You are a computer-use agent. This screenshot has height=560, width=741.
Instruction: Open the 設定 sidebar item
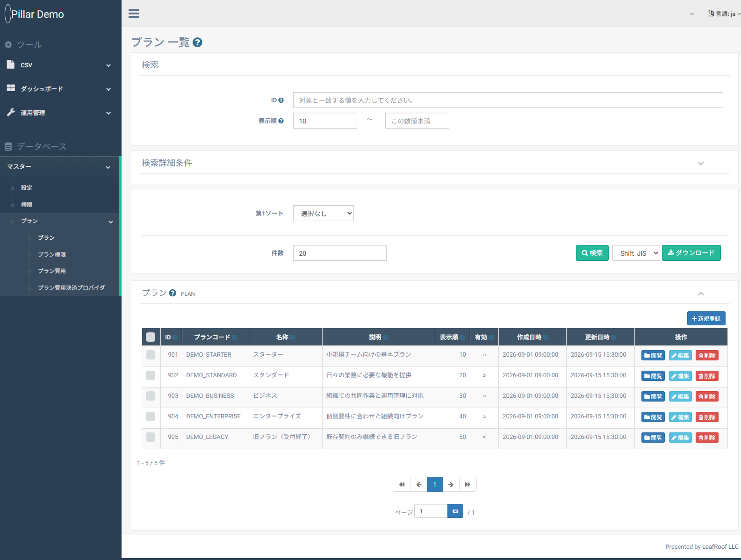coord(27,187)
